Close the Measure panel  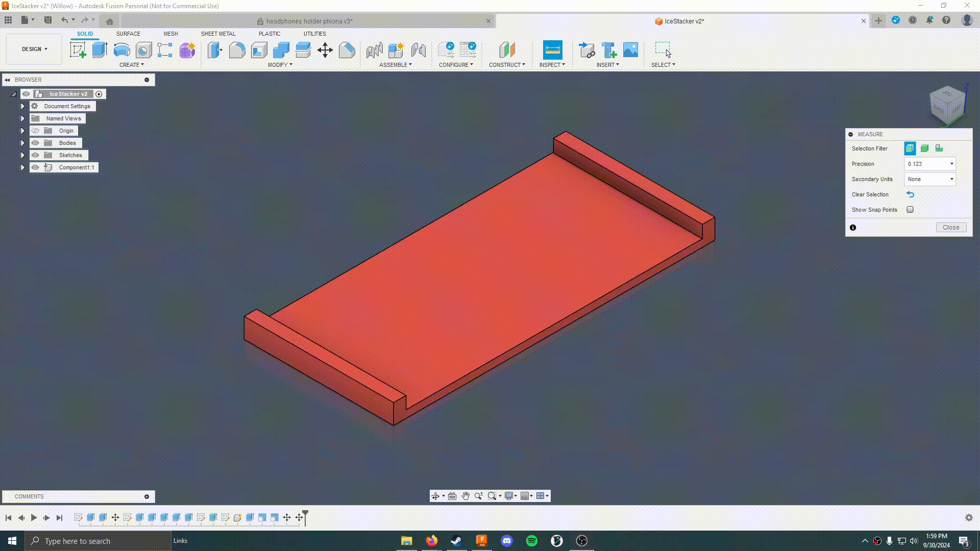pyautogui.click(x=950, y=227)
